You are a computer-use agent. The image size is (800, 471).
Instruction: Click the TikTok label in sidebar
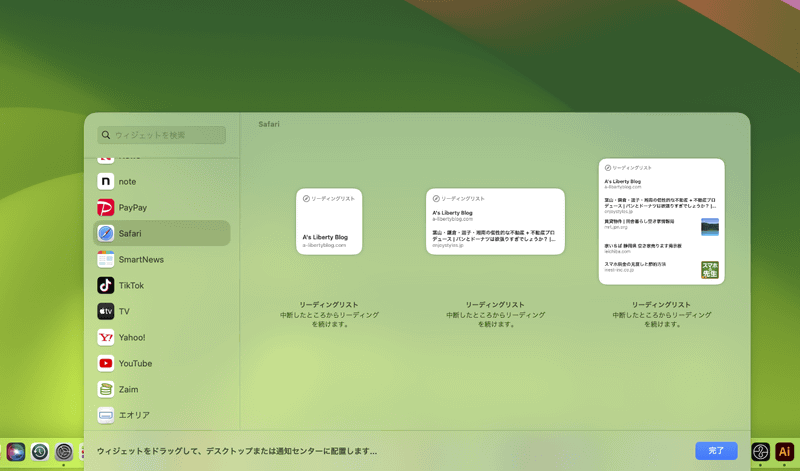131,285
